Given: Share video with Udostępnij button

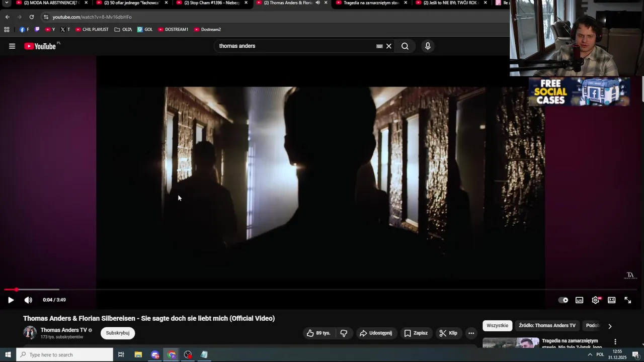Looking at the screenshot, I should [x=376, y=333].
